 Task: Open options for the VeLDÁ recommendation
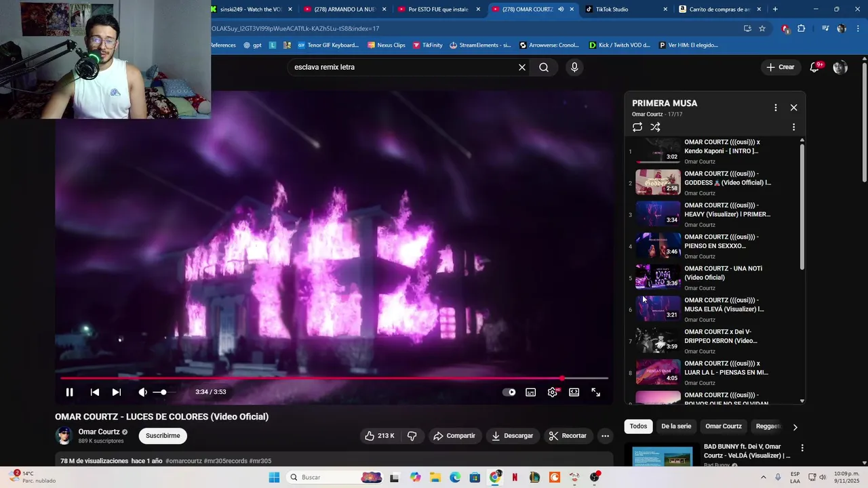click(802, 448)
